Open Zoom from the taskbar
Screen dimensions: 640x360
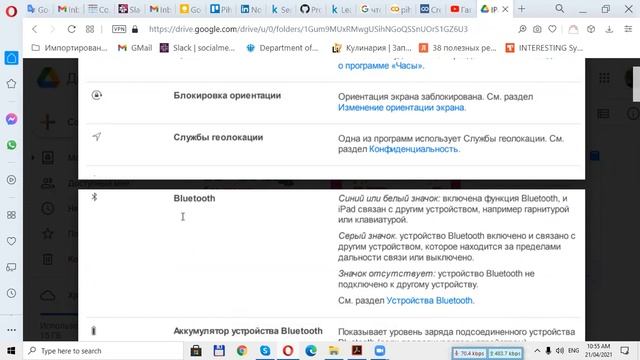pos(380,351)
